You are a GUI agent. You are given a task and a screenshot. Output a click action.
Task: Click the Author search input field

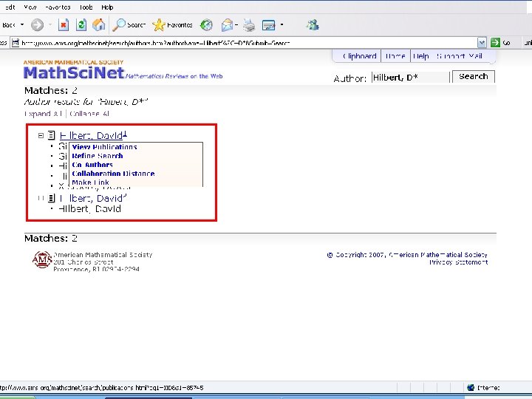(x=411, y=78)
